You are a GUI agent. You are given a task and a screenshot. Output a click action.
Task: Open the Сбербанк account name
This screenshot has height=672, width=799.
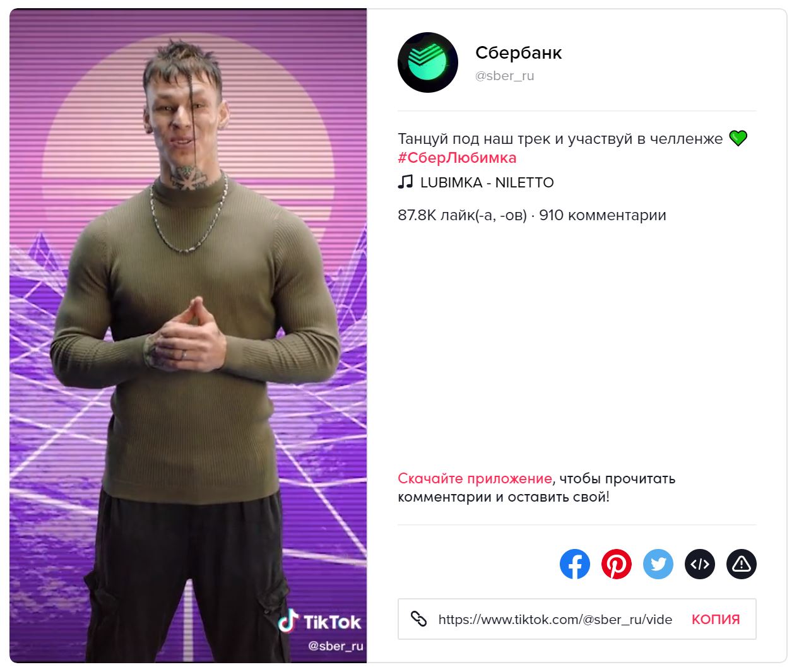tap(518, 53)
